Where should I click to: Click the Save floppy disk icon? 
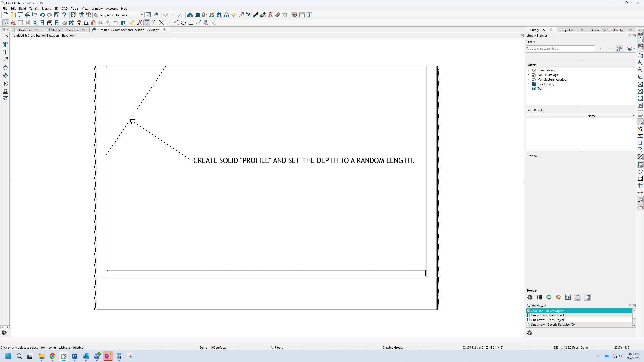[x=20, y=15]
